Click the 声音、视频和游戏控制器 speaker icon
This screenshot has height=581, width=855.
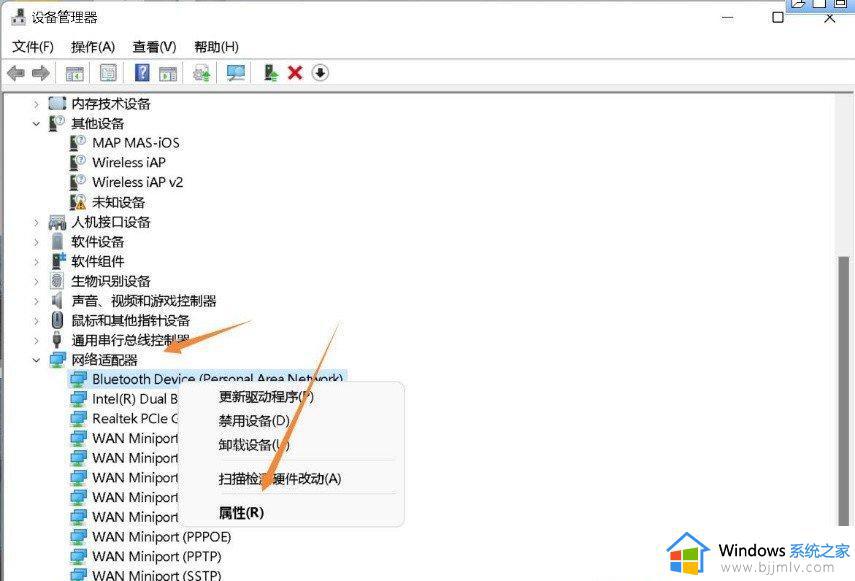pos(57,300)
